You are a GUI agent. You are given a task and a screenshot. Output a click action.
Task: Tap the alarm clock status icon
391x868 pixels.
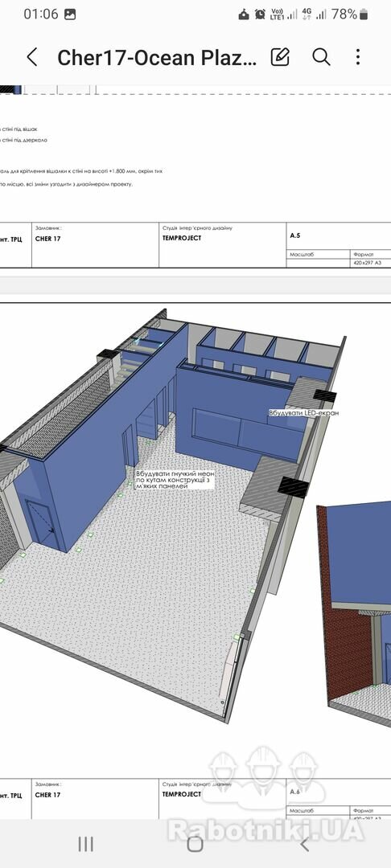click(x=260, y=14)
